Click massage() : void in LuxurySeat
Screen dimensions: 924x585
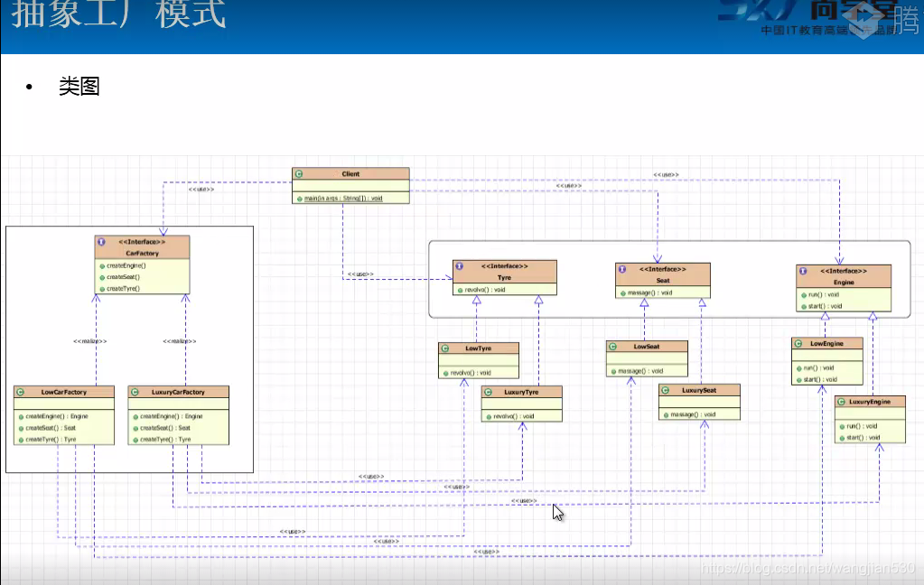[x=693, y=414]
